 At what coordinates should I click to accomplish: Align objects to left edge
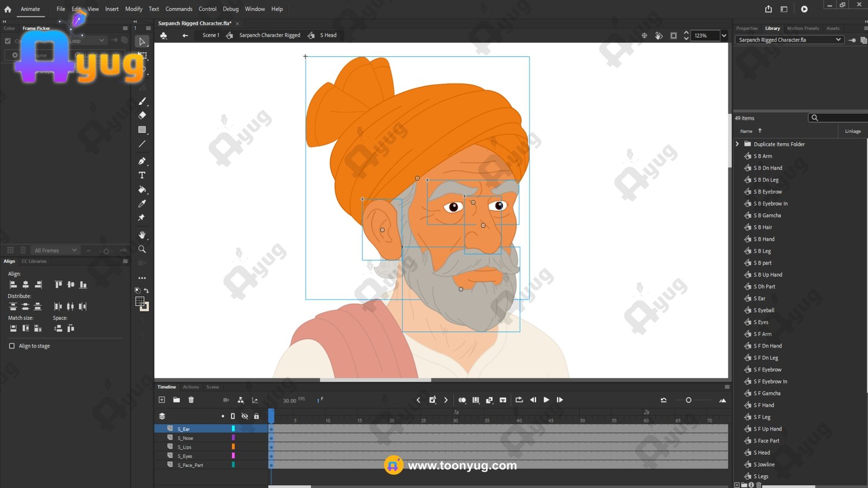[13, 285]
